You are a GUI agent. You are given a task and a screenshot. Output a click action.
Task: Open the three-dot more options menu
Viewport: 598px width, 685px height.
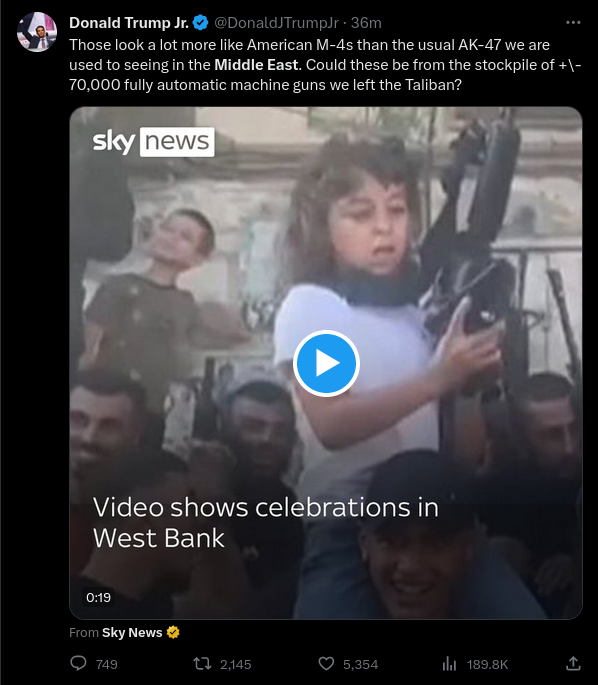573,23
